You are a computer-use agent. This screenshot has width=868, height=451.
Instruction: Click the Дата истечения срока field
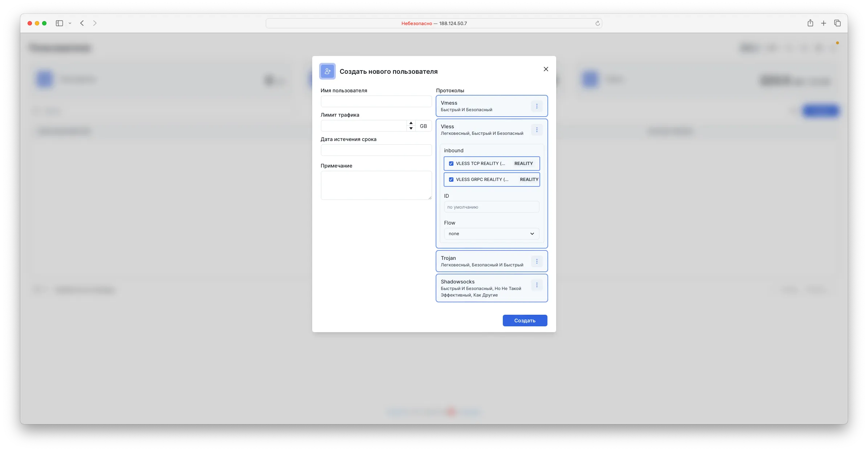[x=376, y=150]
